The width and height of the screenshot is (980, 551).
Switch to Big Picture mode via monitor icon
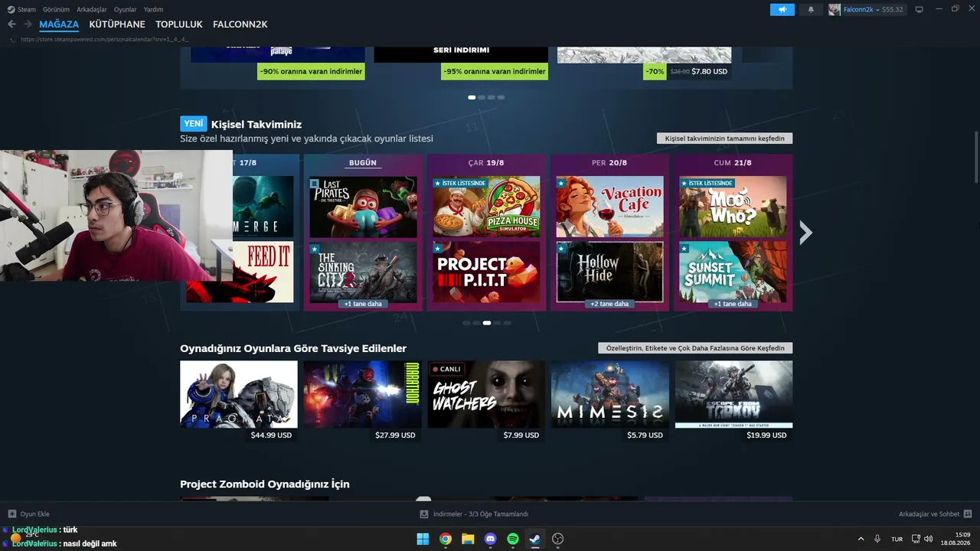(920, 9)
